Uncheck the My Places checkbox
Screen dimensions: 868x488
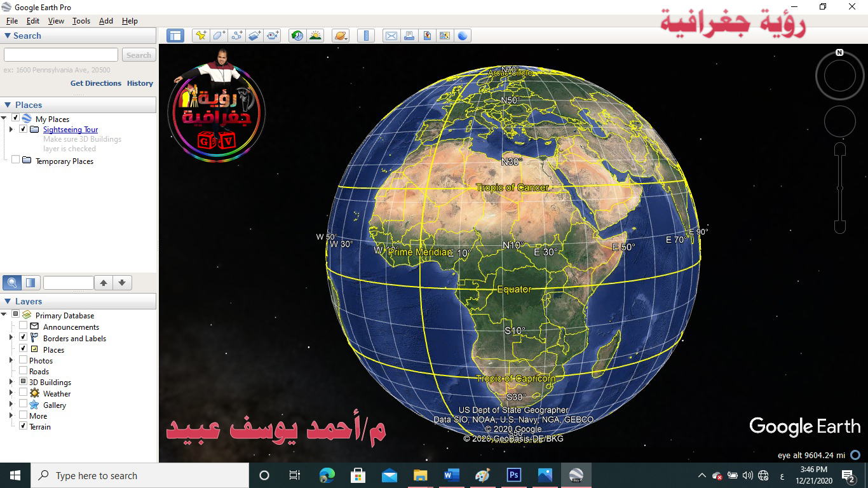(16, 118)
